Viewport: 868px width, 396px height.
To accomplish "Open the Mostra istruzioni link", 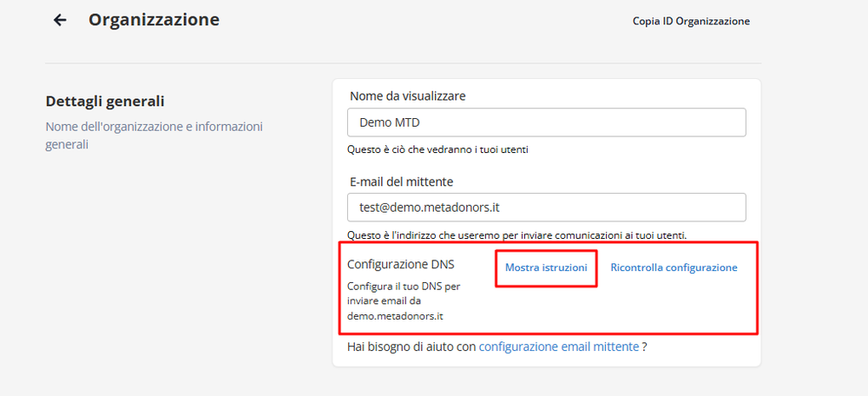I will pyautogui.click(x=546, y=267).
